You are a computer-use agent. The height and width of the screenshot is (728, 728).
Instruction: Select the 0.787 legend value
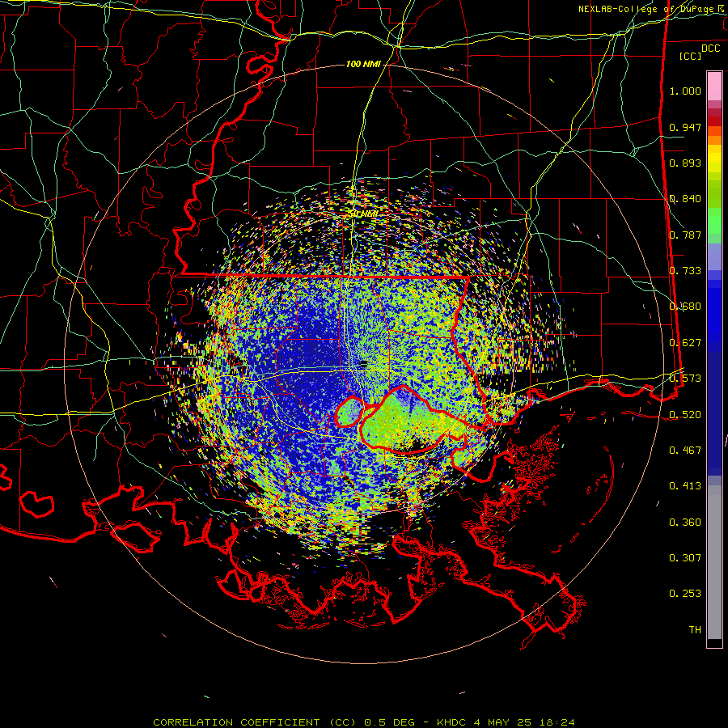(x=685, y=235)
